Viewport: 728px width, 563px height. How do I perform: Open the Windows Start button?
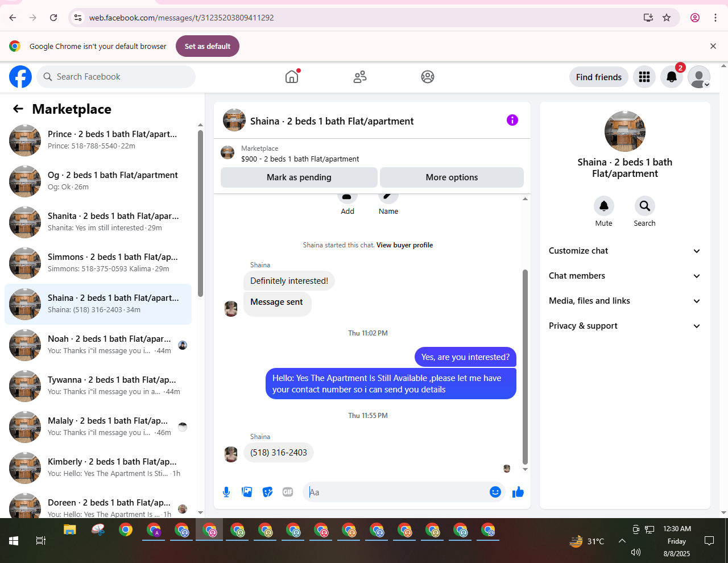(14, 541)
